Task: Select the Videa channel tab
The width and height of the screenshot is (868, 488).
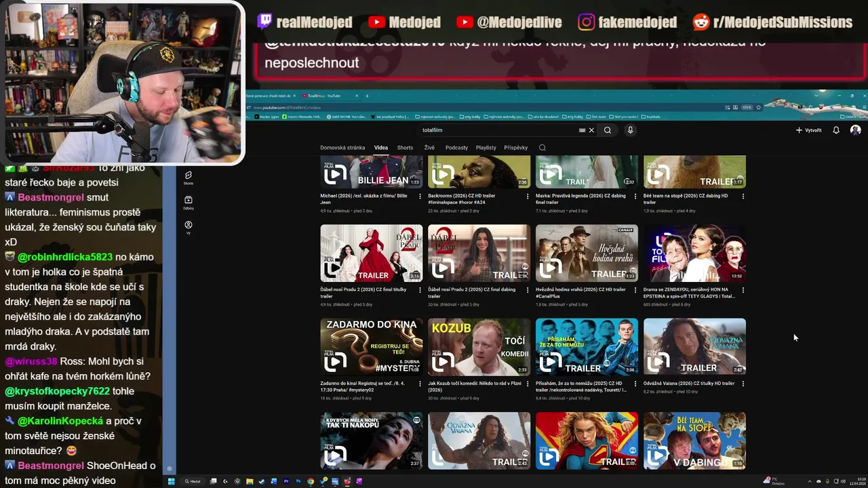Action: (381, 148)
